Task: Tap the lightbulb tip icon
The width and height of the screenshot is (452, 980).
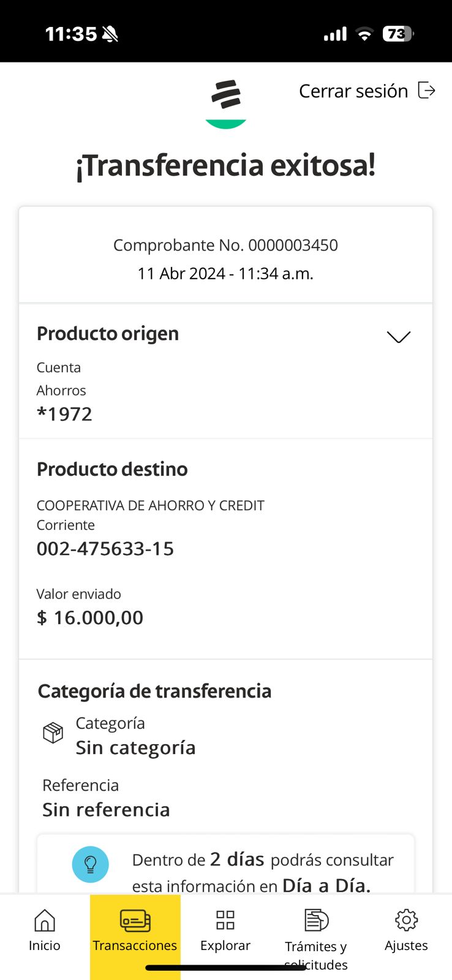Action: [x=91, y=864]
